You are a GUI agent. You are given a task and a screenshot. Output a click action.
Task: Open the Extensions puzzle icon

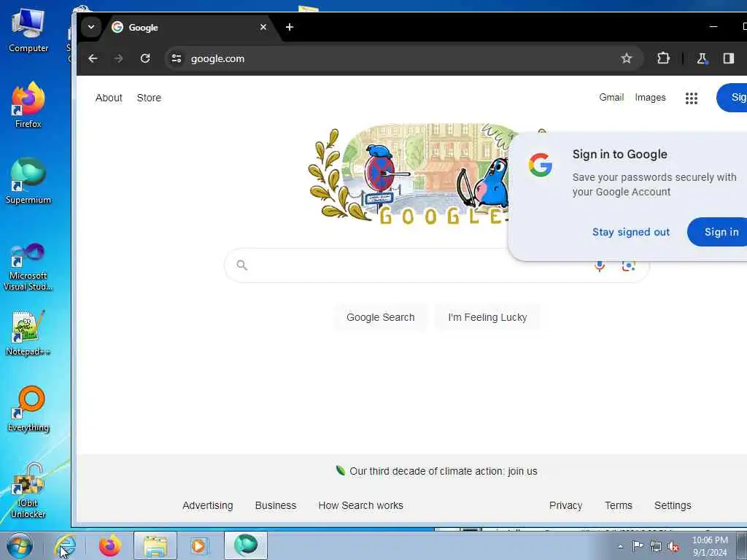(663, 58)
